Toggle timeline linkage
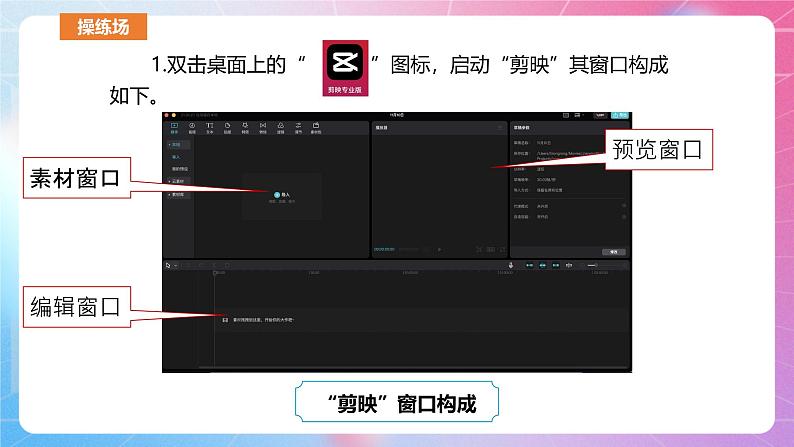Screen dimensions: 794x447 pyautogui.click(x=556, y=265)
